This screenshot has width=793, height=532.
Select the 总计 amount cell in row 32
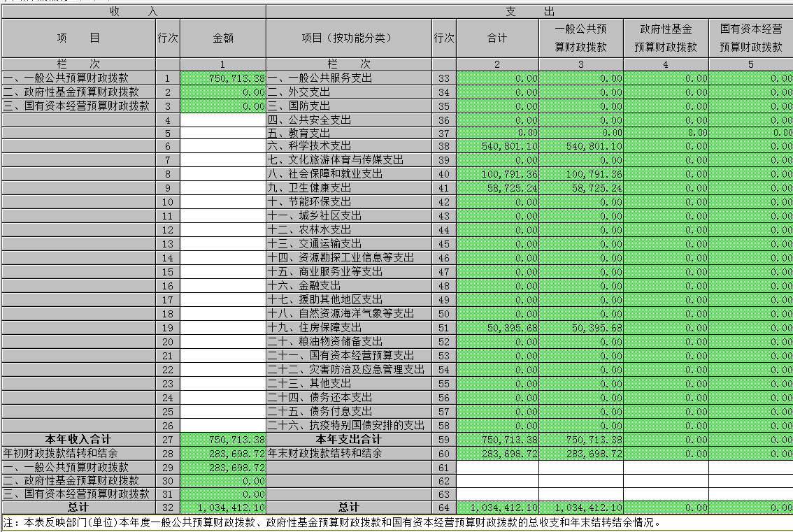(x=222, y=507)
